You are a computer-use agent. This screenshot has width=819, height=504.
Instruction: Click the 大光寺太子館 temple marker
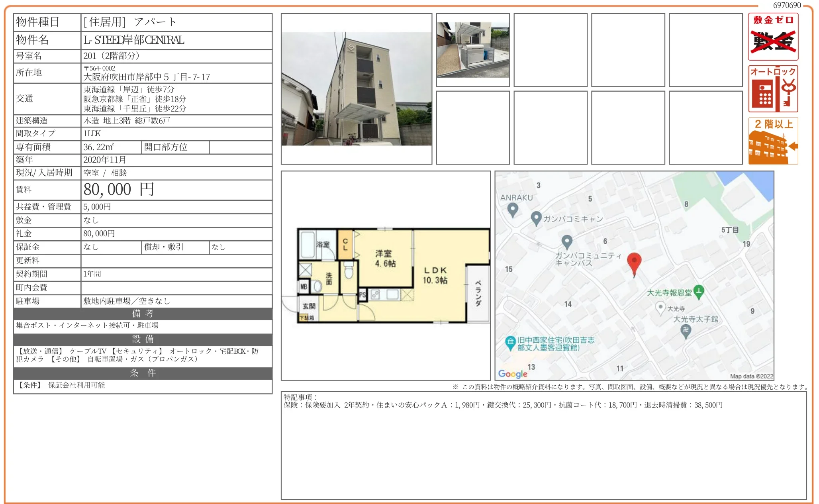coord(686,331)
